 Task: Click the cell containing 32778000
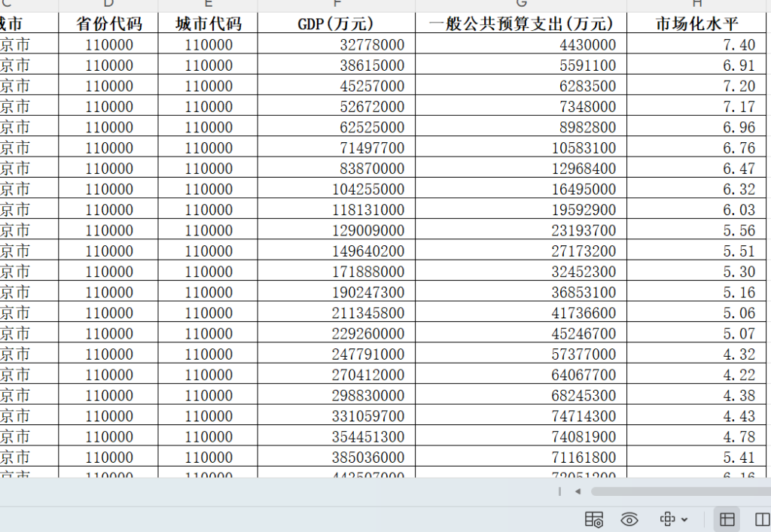coord(336,44)
